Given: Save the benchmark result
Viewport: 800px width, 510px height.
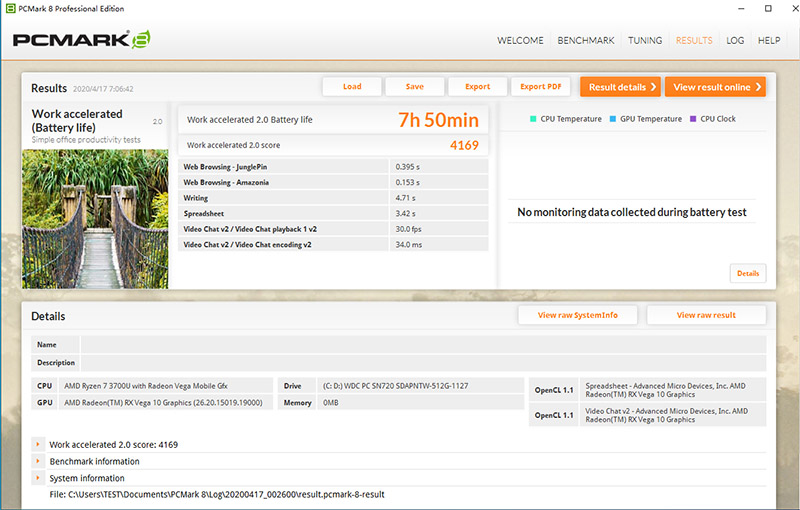Looking at the screenshot, I should tap(415, 87).
